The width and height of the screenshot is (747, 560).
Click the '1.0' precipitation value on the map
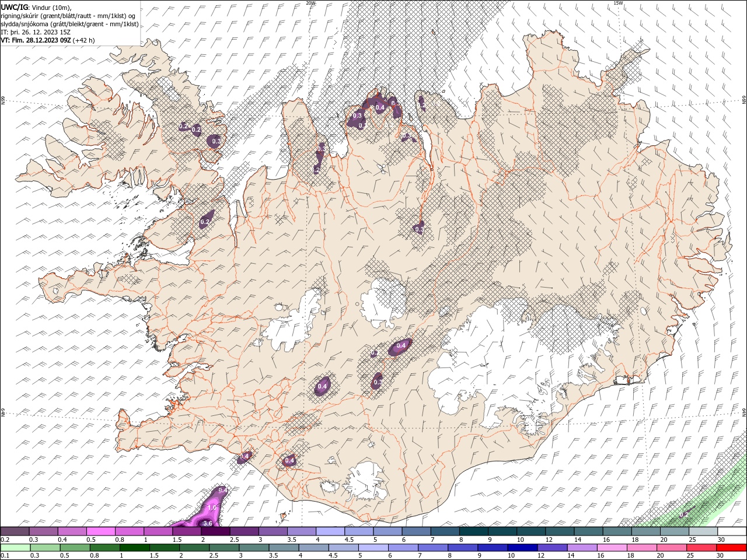tap(212, 508)
